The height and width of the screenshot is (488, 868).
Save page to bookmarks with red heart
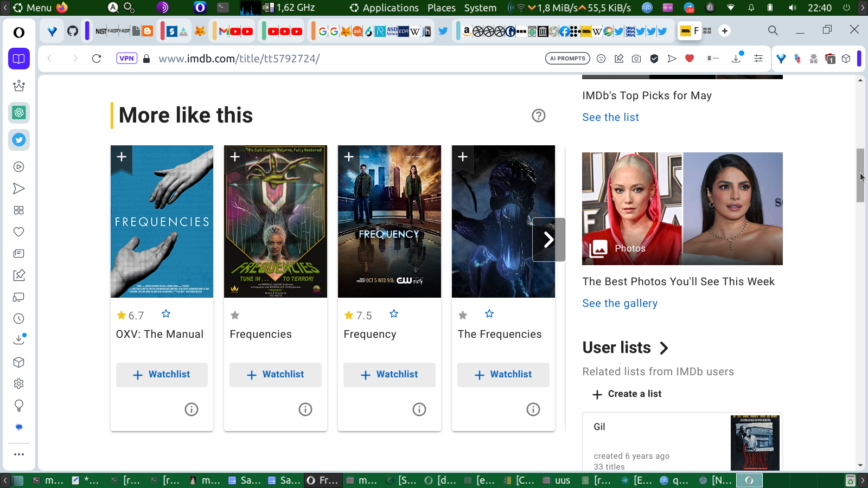[x=690, y=59]
